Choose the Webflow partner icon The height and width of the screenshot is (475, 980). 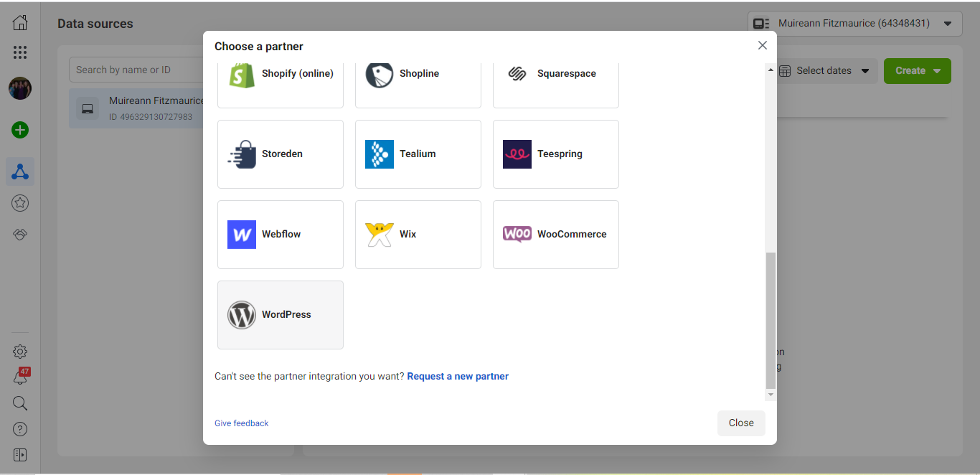pyautogui.click(x=242, y=235)
